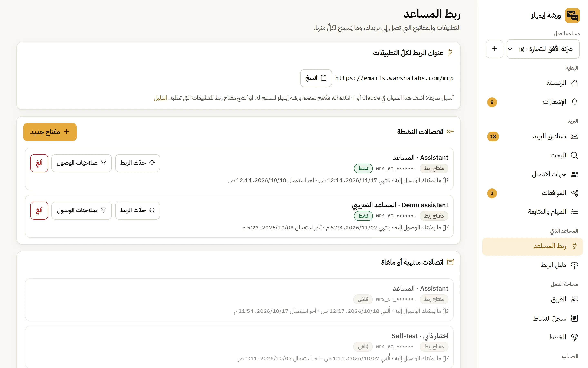Click مُلغى badge on revoked Assistant
The height and width of the screenshot is (368, 588).
(x=363, y=299)
